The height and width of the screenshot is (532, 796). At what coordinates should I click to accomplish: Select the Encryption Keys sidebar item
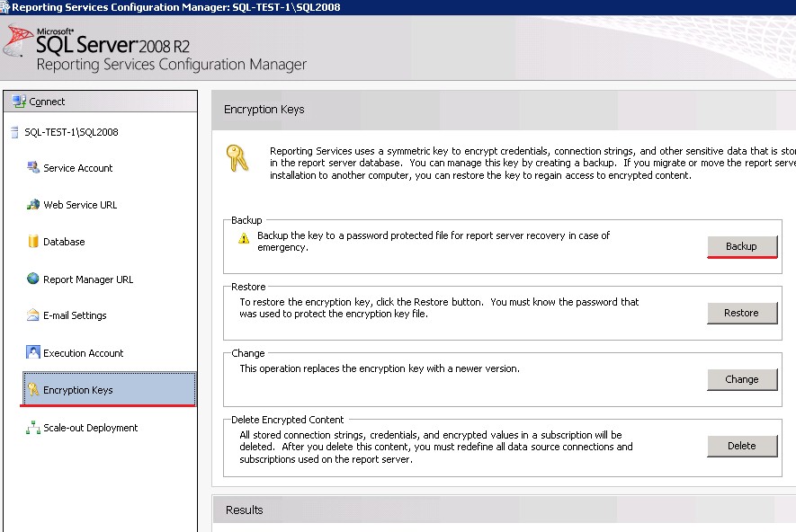[x=109, y=389]
